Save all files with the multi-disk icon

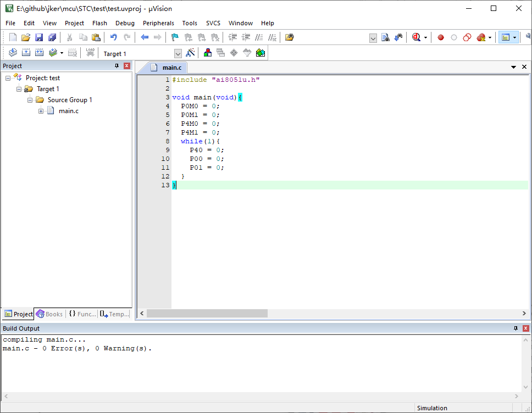pyautogui.click(x=52, y=37)
